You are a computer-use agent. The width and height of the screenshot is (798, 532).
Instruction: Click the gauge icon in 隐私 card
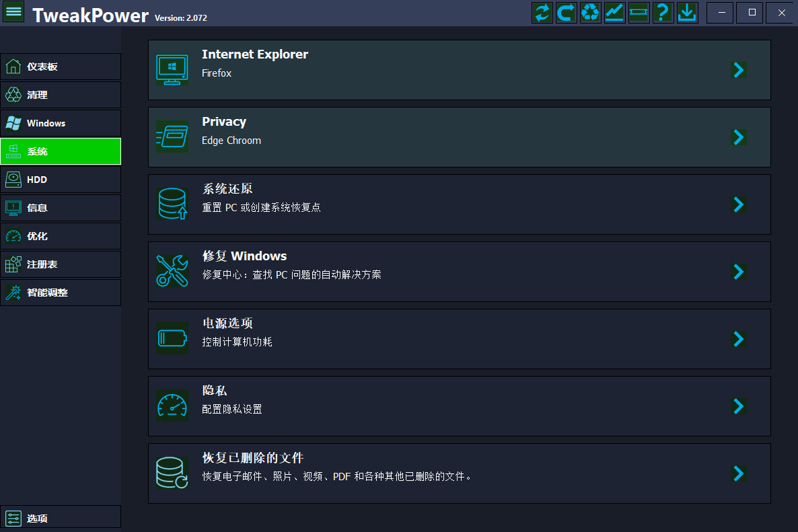[x=172, y=406]
